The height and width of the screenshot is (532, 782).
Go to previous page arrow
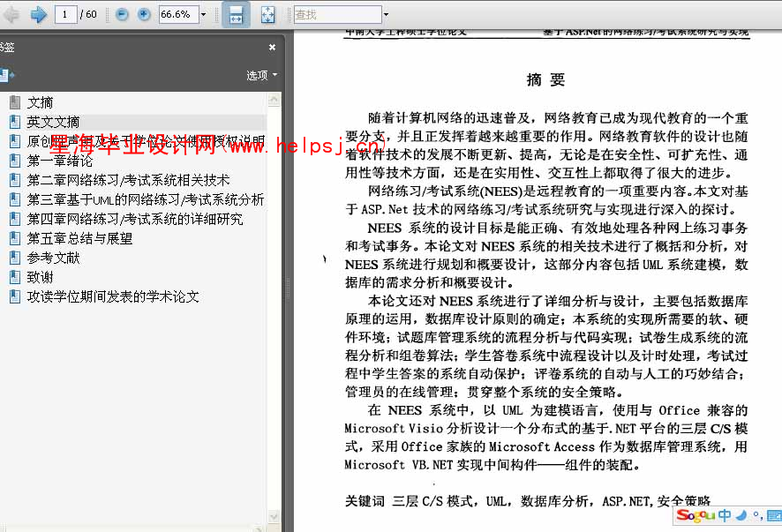click(11, 14)
